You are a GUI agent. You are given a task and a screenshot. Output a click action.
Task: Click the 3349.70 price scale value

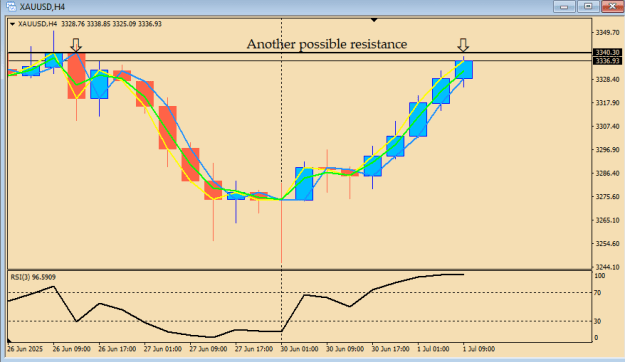point(607,32)
